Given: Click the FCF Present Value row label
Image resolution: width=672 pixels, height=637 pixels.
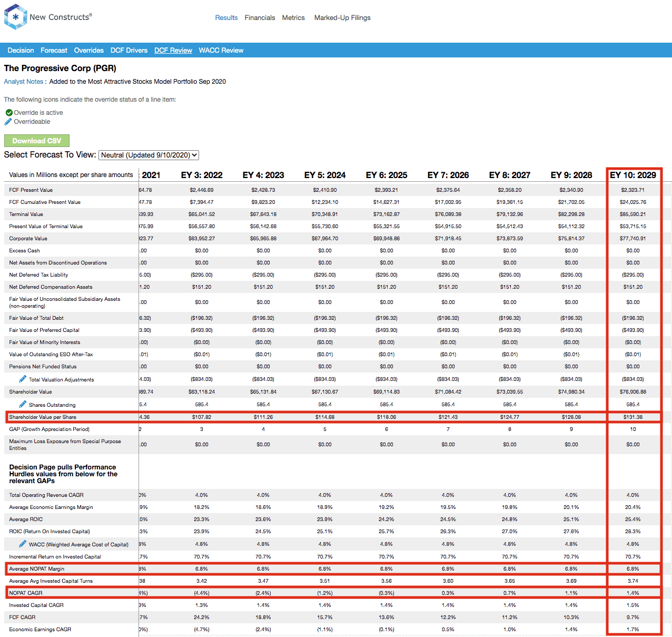Looking at the screenshot, I should point(31,190).
